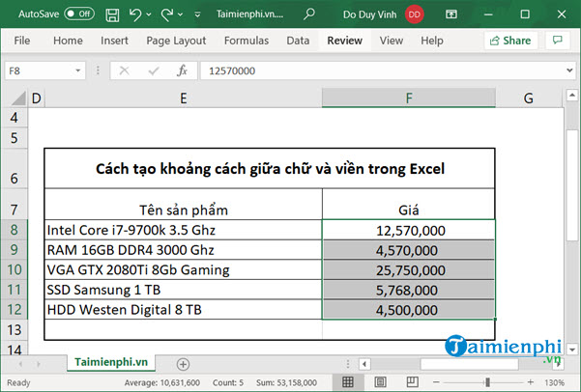This screenshot has width=581, height=392.
Task: Click the Name Box showing F8
Action: tap(39, 70)
